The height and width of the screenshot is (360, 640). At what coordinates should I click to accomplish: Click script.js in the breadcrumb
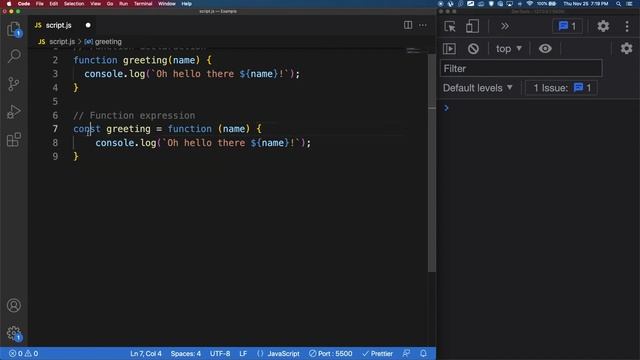click(x=62, y=42)
